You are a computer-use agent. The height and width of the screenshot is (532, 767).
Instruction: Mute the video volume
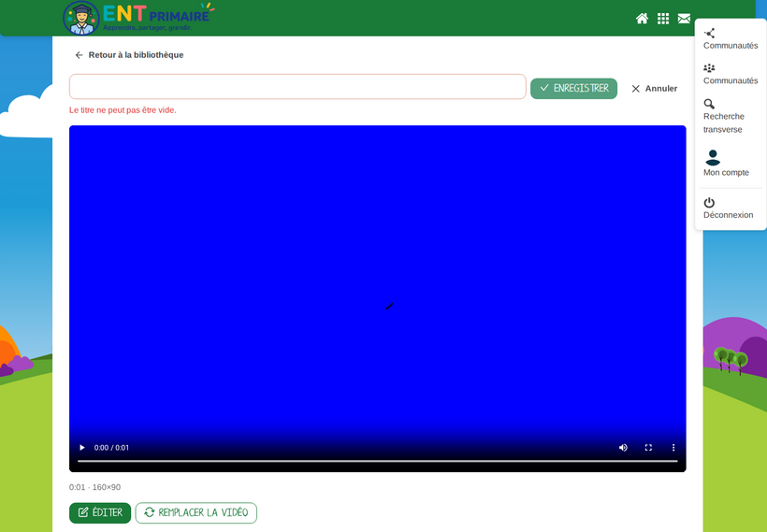click(x=623, y=448)
